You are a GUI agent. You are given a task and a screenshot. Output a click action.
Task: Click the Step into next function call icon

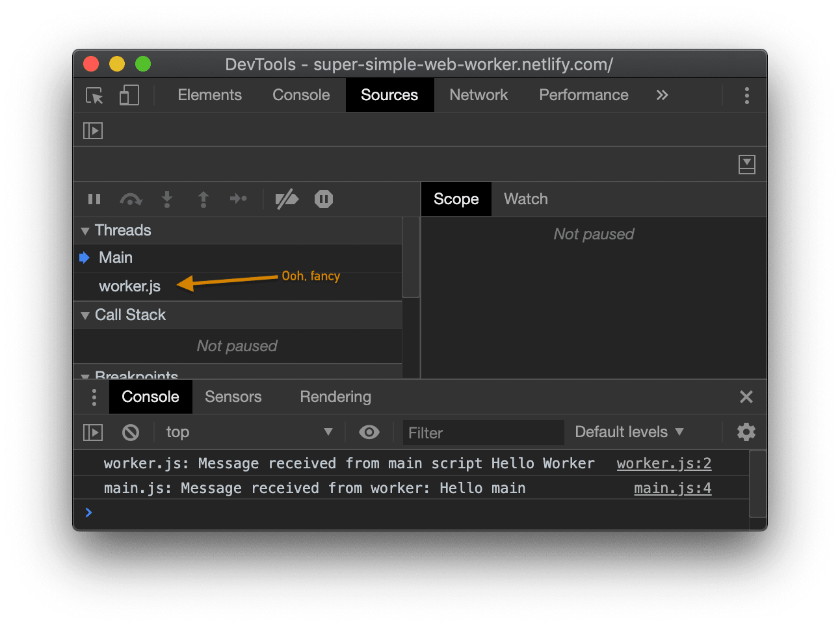tap(167, 199)
